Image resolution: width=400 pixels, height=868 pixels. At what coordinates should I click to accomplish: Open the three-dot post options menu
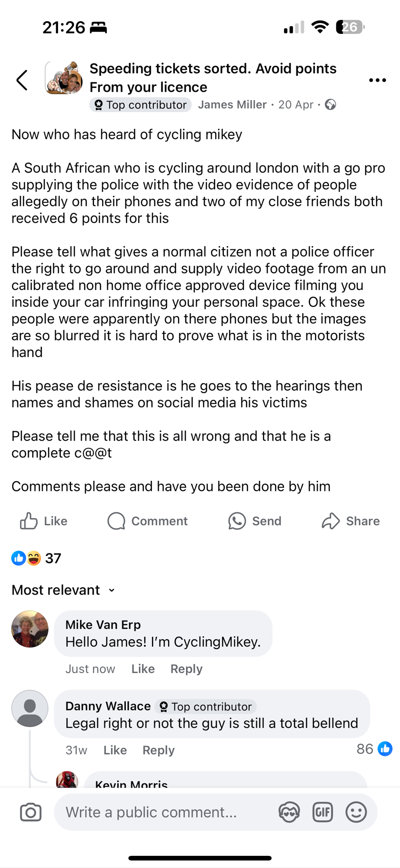tap(377, 80)
